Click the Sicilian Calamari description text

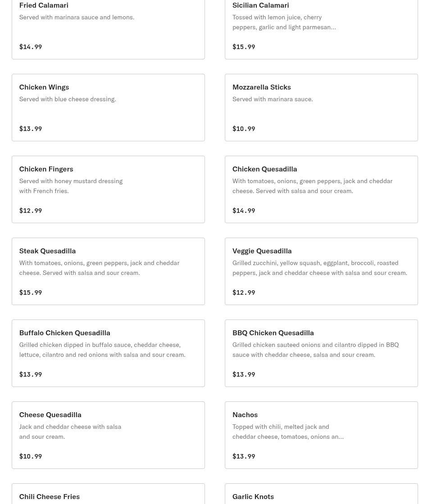coord(284,22)
